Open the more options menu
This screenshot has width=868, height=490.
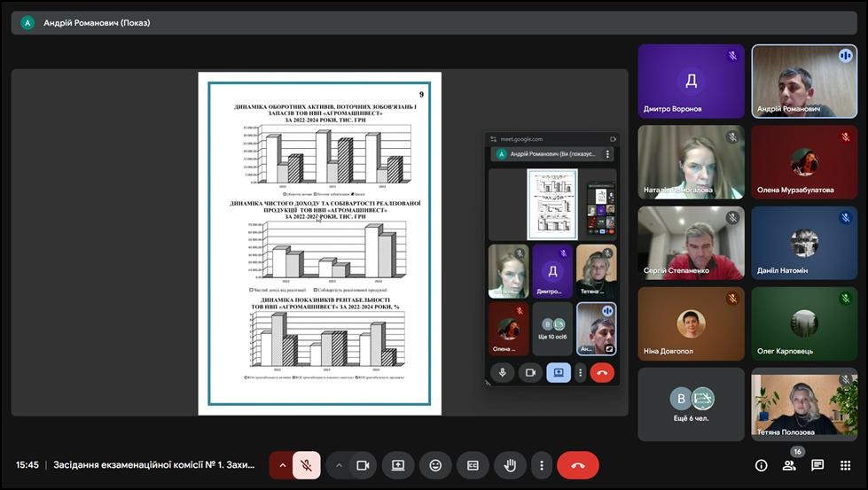[x=541, y=465]
